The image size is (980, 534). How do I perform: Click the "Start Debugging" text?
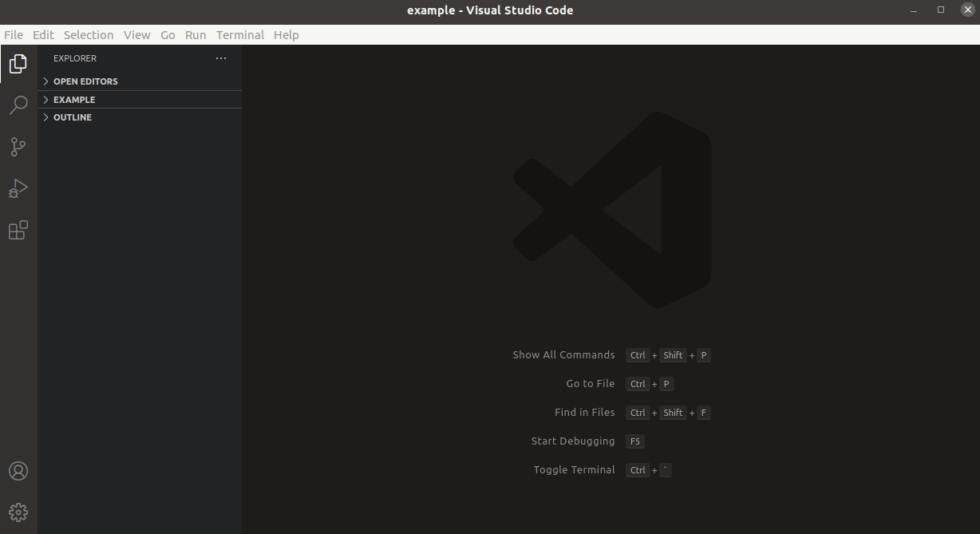[x=573, y=441]
